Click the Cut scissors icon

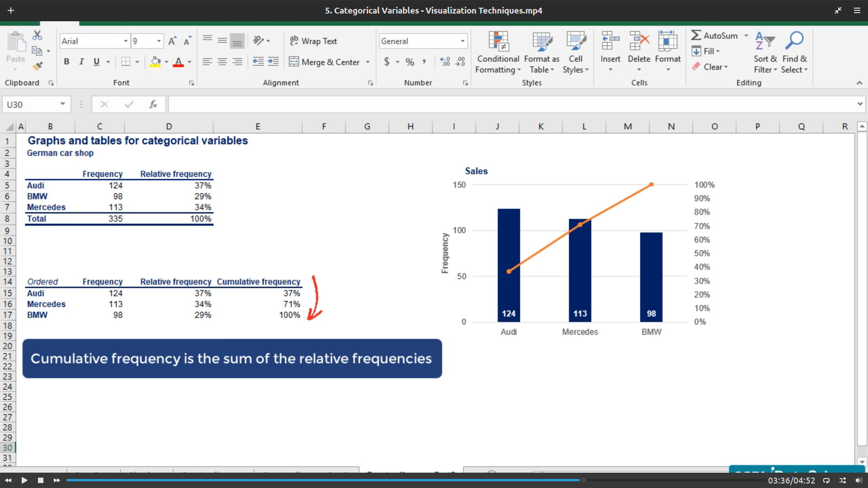coord(38,35)
